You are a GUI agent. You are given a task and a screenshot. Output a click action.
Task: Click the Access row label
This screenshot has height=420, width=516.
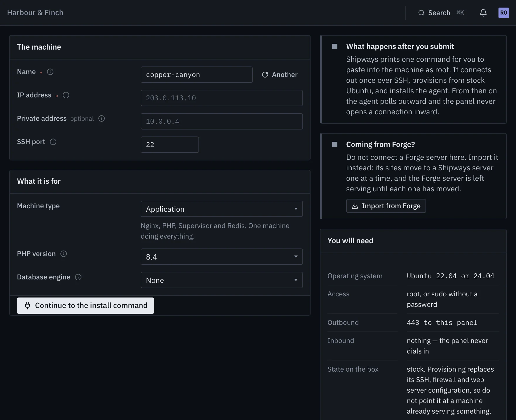338,294
